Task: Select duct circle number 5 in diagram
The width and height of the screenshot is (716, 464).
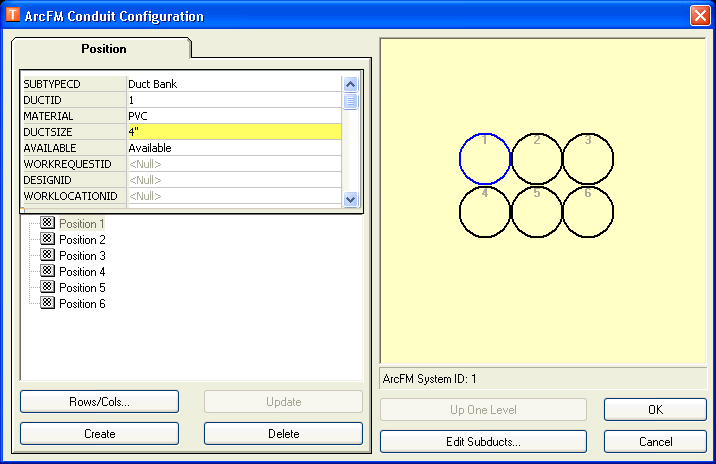Action: click(537, 211)
